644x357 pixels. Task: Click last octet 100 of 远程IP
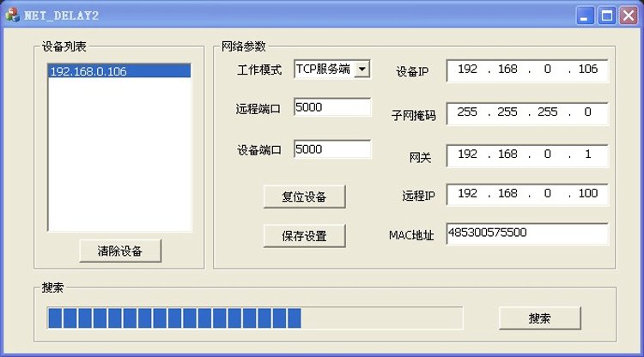pyautogui.click(x=587, y=194)
